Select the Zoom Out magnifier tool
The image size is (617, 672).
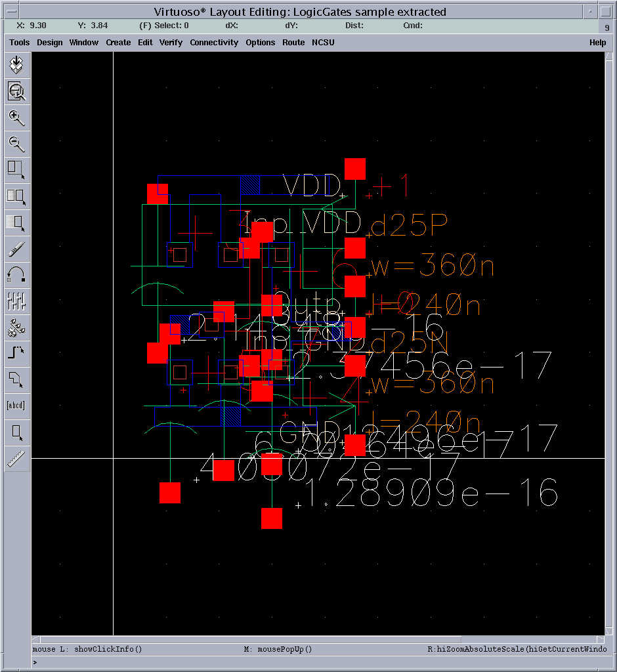[x=16, y=143]
